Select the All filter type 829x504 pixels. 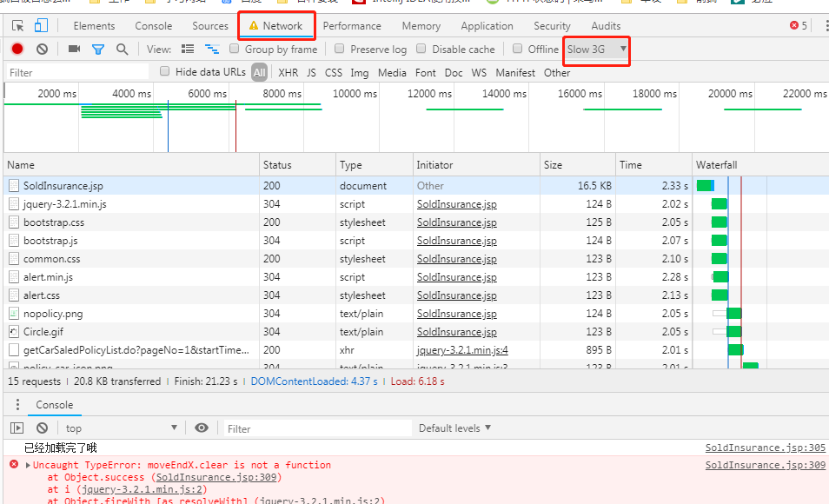(x=259, y=72)
